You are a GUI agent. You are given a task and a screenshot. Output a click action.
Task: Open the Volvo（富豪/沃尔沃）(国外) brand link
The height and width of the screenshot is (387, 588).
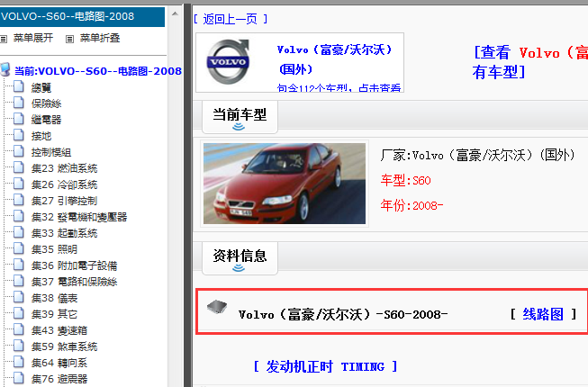tap(334, 59)
